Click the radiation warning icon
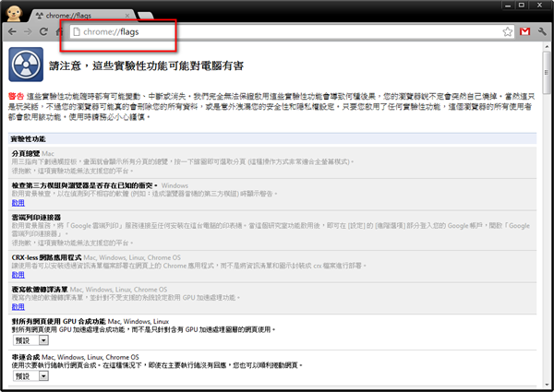Screen dimensions: 554x392 26,65
